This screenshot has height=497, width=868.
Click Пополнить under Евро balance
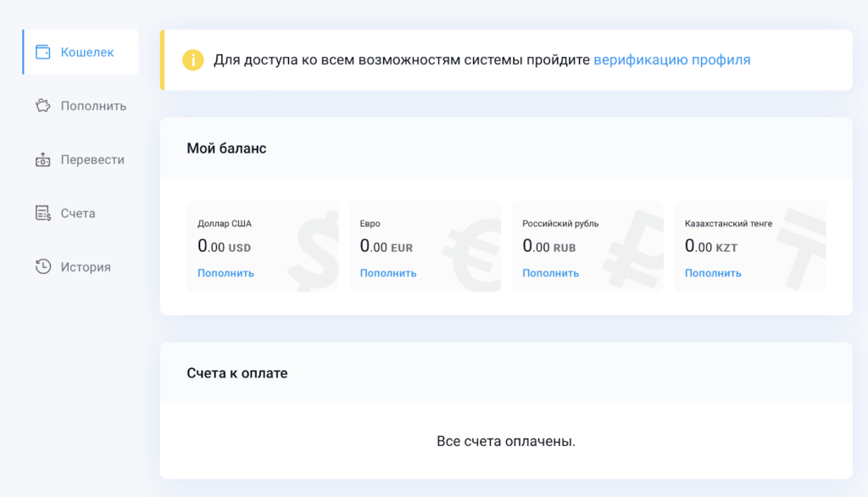tap(388, 273)
